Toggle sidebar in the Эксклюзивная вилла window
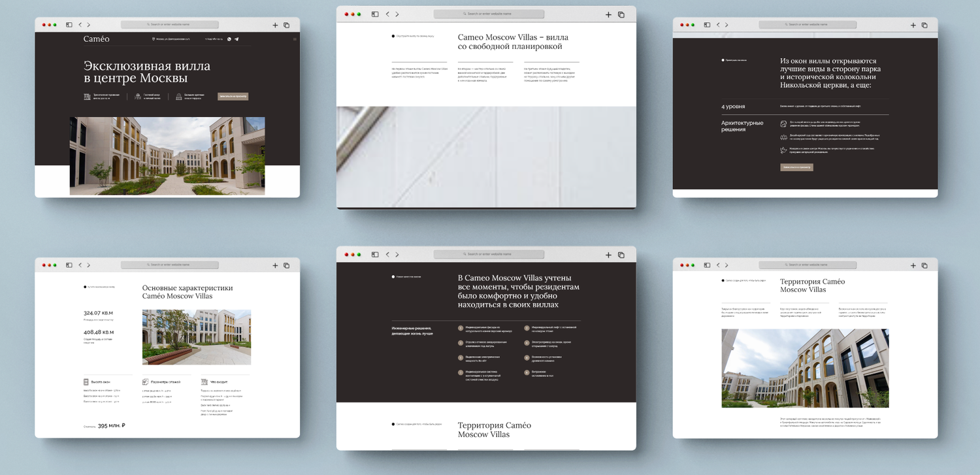The width and height of the screenshot is (980, 475). click(69, 25)
